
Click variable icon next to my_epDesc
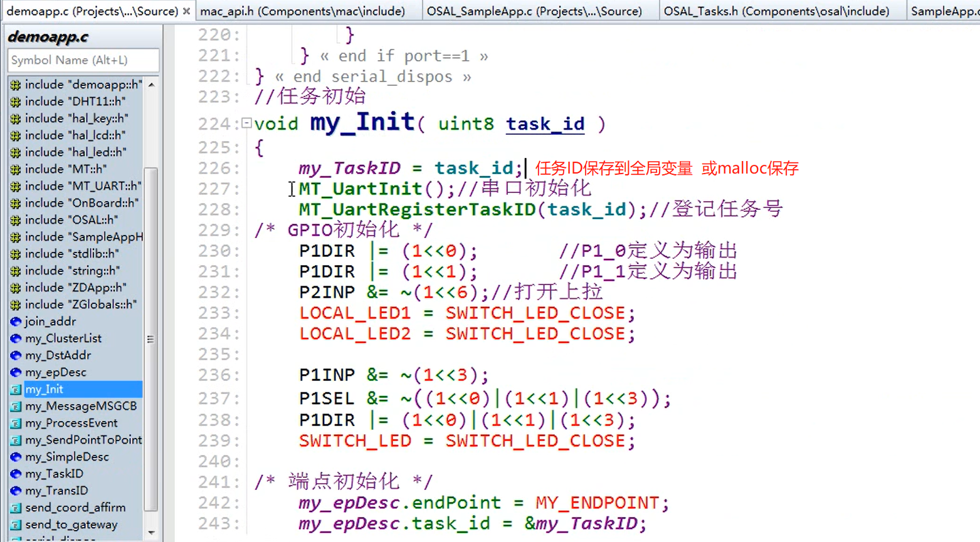click(16, 372)
